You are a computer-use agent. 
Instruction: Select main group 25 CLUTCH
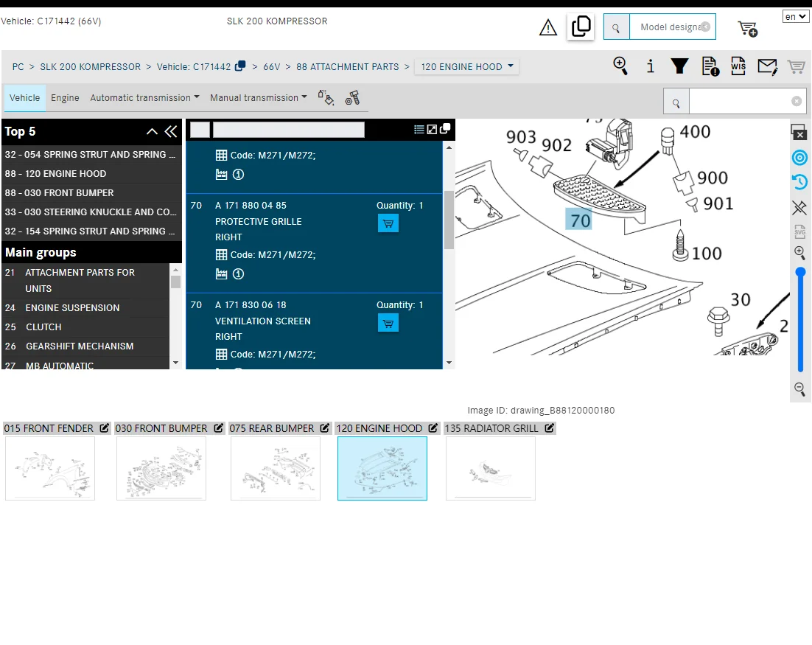86,327
